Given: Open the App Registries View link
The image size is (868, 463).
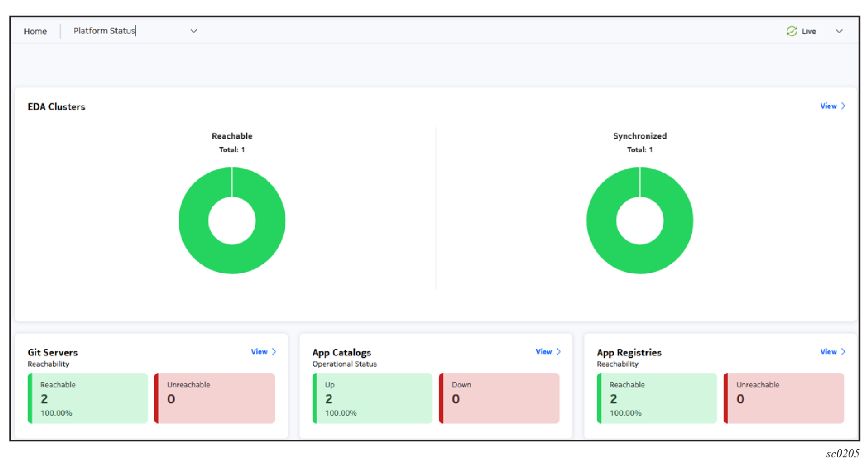Looking at the screenshot, I should tap(828, 352).
